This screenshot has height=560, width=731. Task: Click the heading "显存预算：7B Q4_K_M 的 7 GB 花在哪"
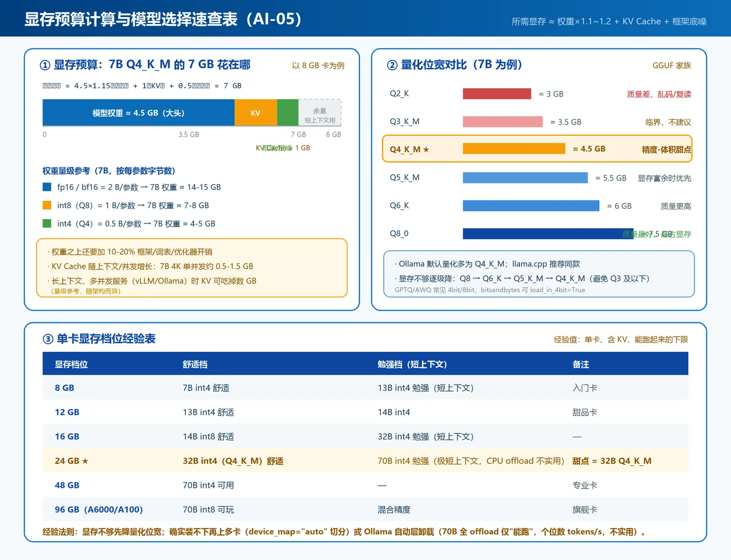pos(152,65)
